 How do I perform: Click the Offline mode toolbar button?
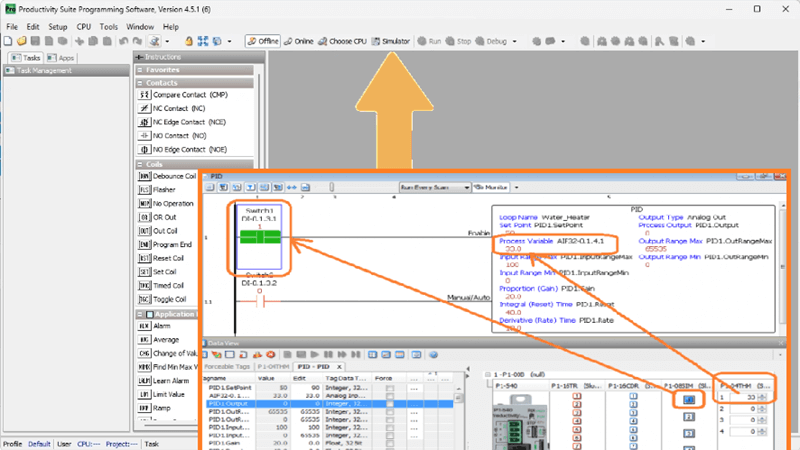click(263, 41)
